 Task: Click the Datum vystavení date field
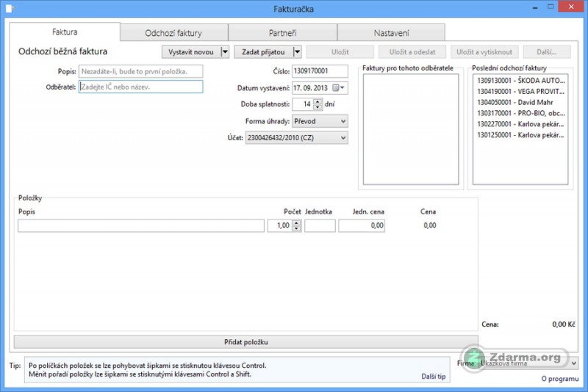320,88
